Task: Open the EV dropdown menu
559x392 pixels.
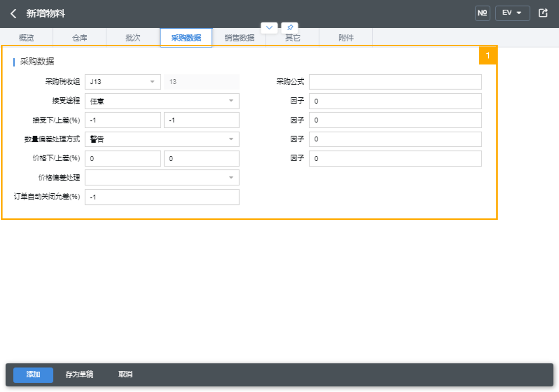Action: pos(512,13)
